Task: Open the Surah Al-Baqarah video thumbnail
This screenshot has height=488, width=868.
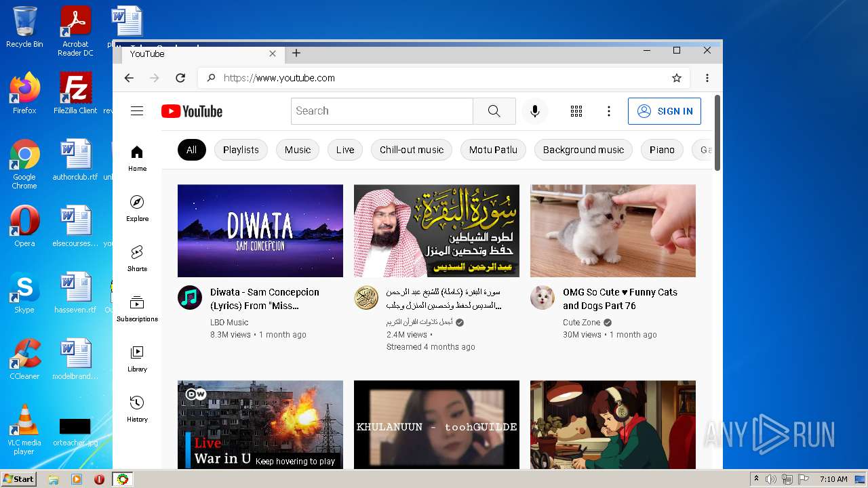Action: click(437, 230)
